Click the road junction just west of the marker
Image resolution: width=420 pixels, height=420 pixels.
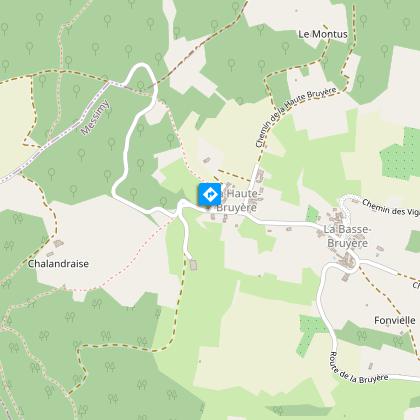point(180,207)
